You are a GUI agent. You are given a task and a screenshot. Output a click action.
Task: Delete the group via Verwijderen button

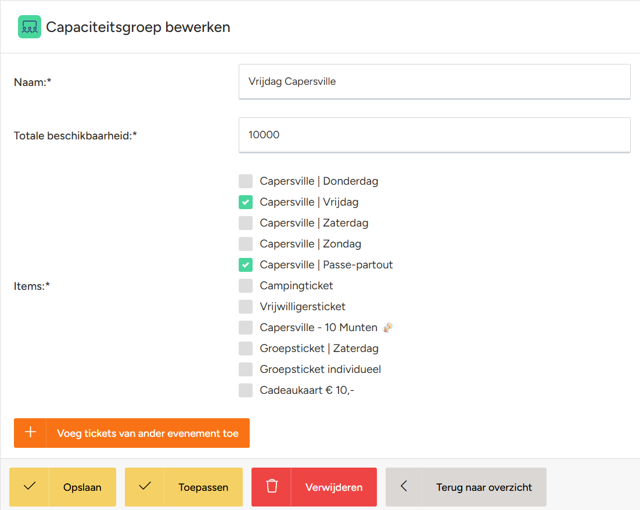314,487
